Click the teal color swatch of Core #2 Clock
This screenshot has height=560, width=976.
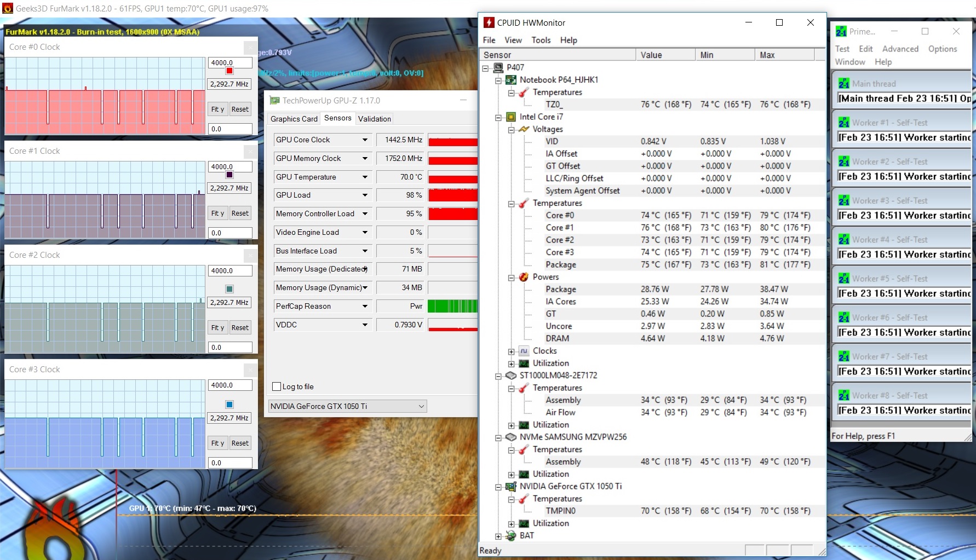(x=229, y=289)
